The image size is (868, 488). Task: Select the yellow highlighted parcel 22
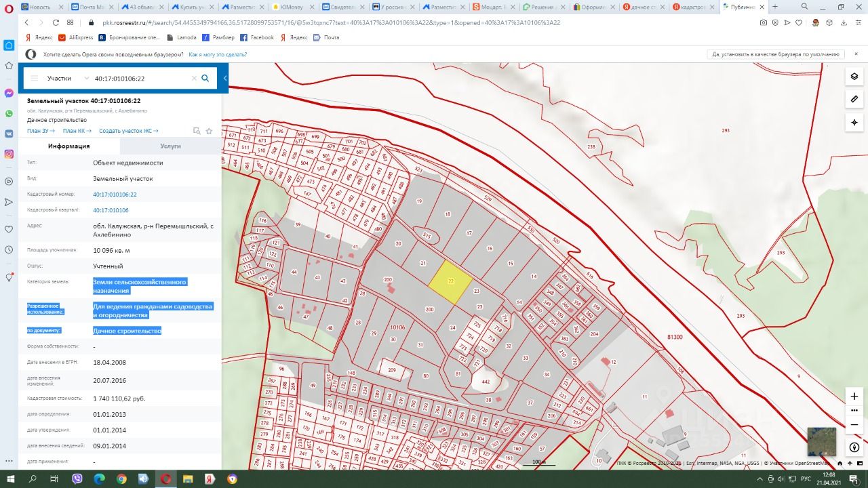[450, 281]
